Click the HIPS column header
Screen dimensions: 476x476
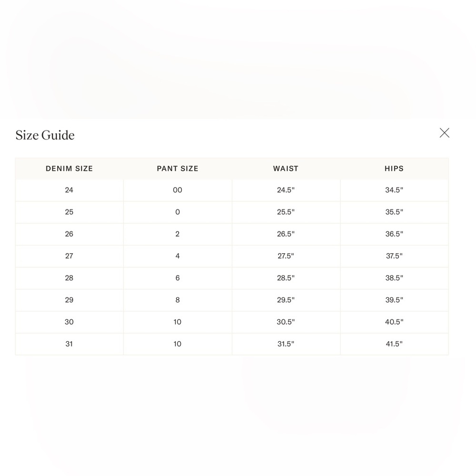point(394,169)
